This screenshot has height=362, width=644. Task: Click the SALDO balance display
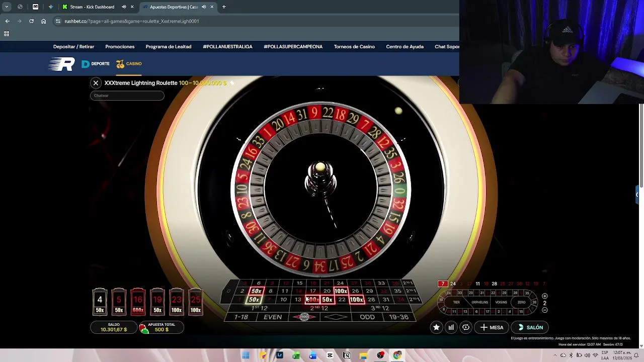click(x=114, y=327)
